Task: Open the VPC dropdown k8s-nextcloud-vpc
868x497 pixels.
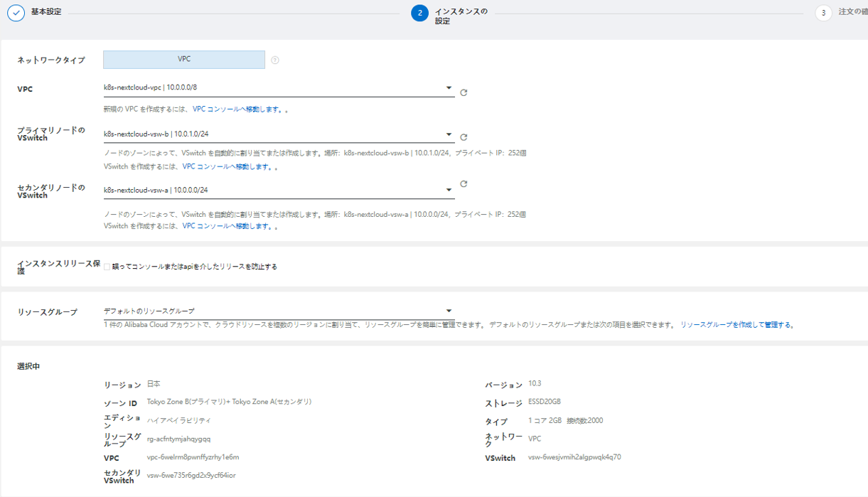Action: pos(279,88)
